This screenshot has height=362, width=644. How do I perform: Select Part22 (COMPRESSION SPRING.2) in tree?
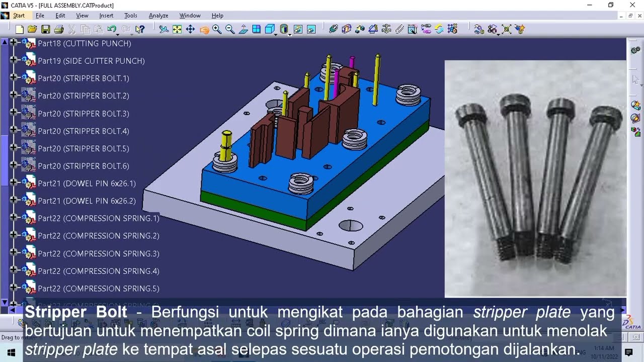tap(99, 235)
